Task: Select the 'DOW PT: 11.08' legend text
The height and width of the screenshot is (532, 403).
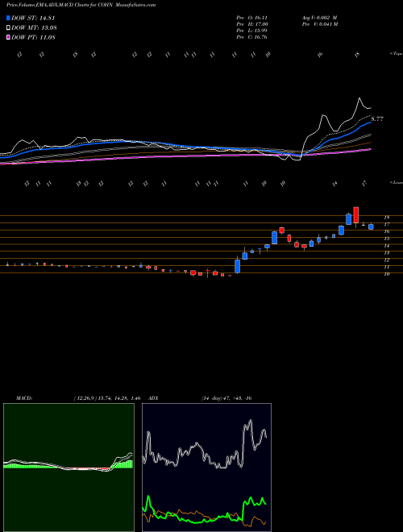Action: tap(33, 37)
